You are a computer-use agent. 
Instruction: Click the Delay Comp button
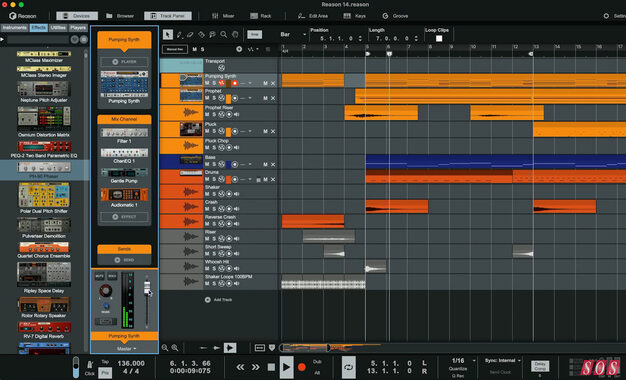tap(540, 366)
